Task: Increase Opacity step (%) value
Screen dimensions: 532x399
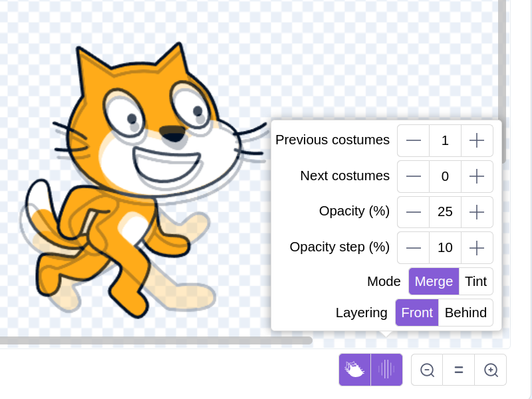Action: coord(477,247)
